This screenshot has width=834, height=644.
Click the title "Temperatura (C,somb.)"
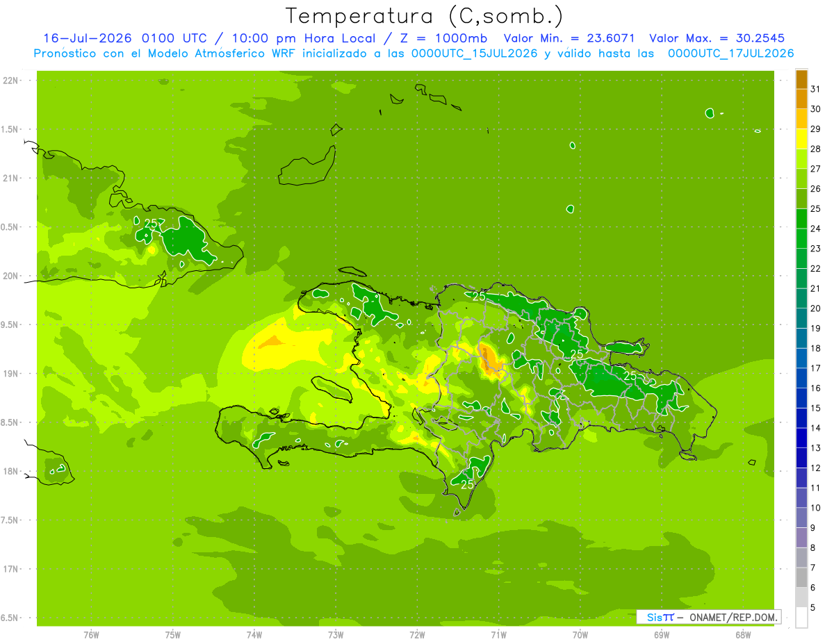pos(425,16)
